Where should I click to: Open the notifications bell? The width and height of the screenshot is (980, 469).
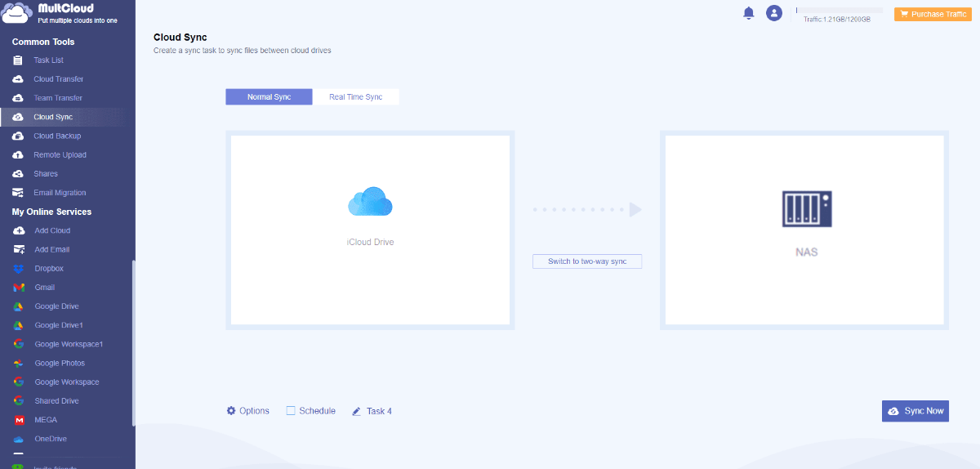point(748,13)
